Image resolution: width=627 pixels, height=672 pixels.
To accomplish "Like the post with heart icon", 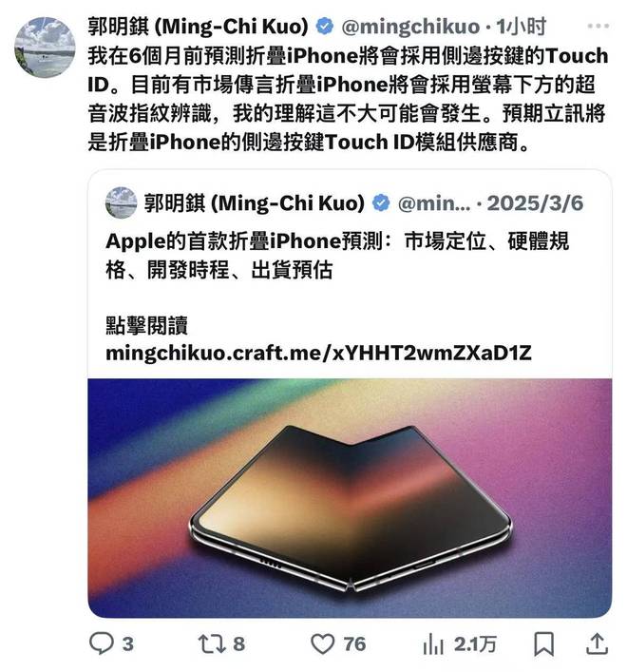I will pyautogui.click(x=322, y=644).
